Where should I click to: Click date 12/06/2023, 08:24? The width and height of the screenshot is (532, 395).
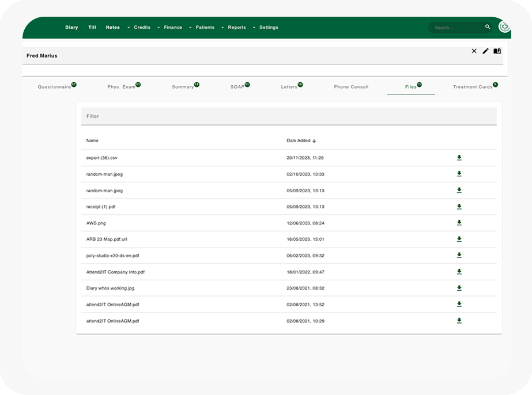click(305, 223)
